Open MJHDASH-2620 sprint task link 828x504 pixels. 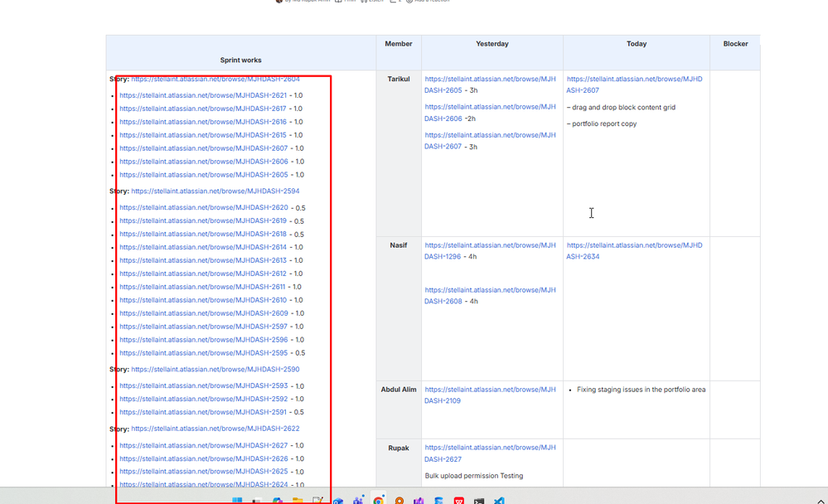coord(204,207)
